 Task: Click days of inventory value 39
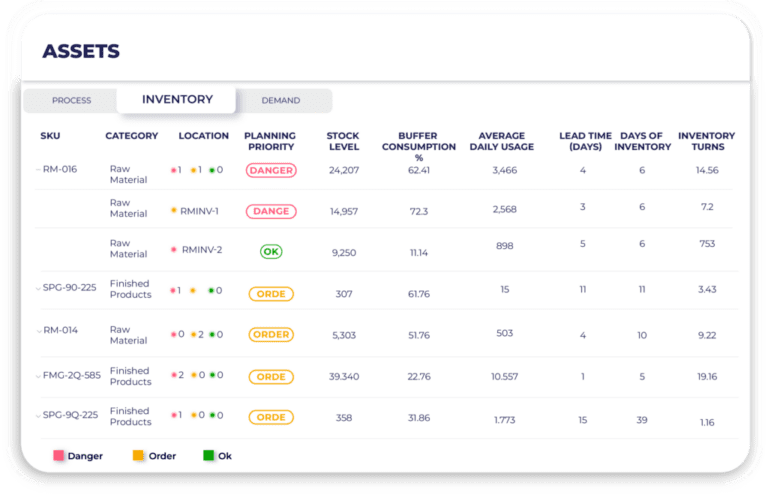coord(642,420)
